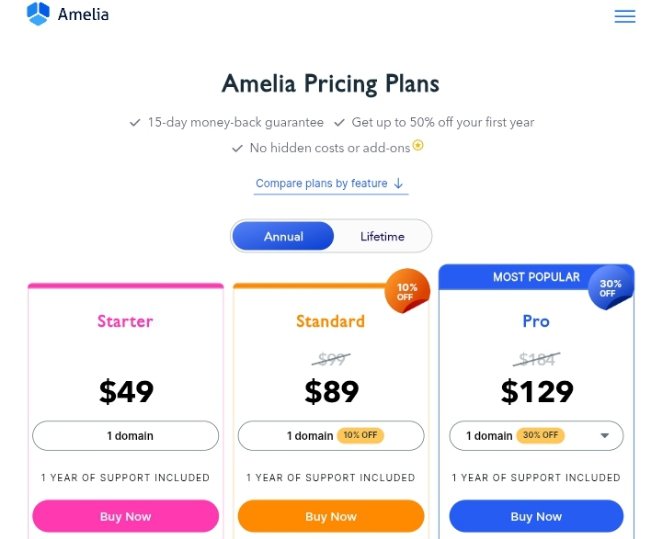Click the checkmark beside No hidden costs
This screenshot has height=539, width=662.
coord(237,149)
